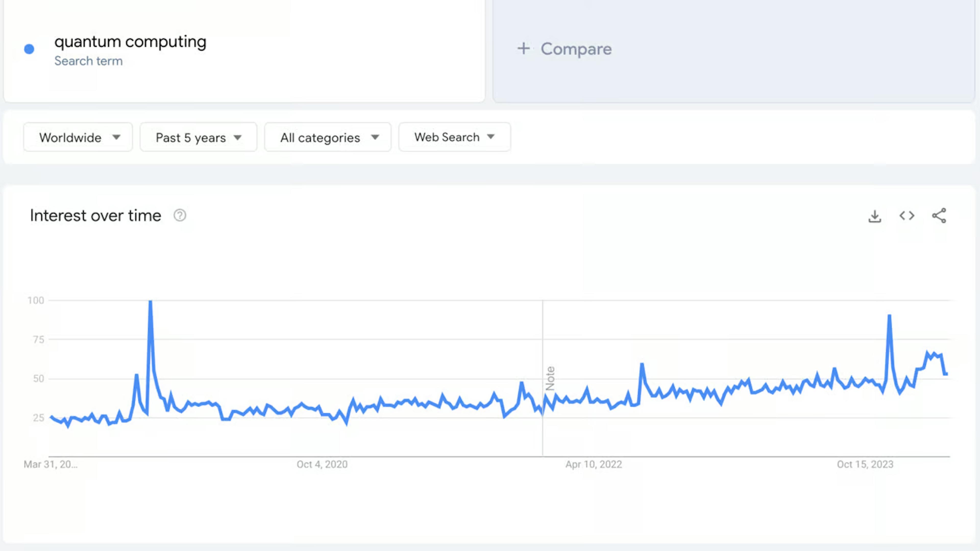
Task: Click the embed code icon
Action: click(907, 215)
